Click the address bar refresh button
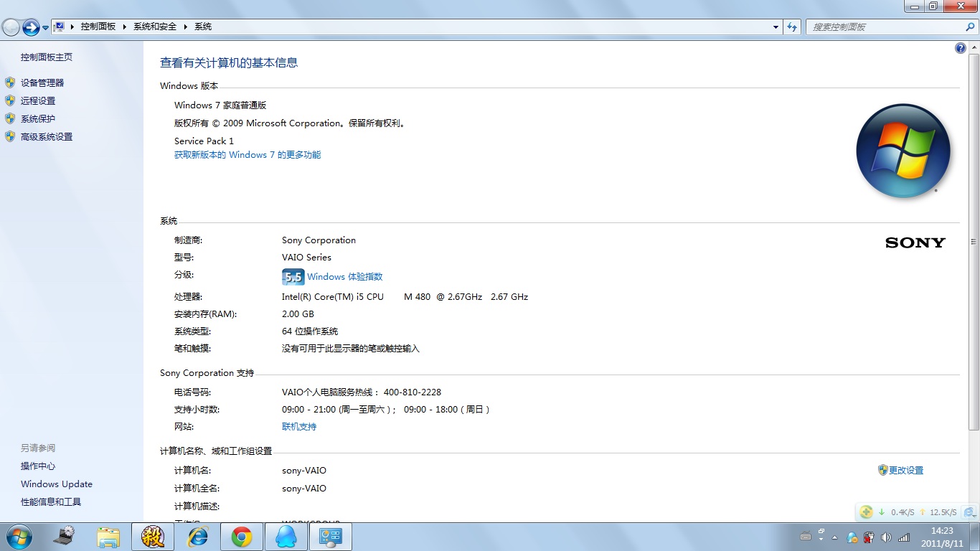The height and width of the screenshot is (551, 980). pyautogui.click(x=792, y=27)
